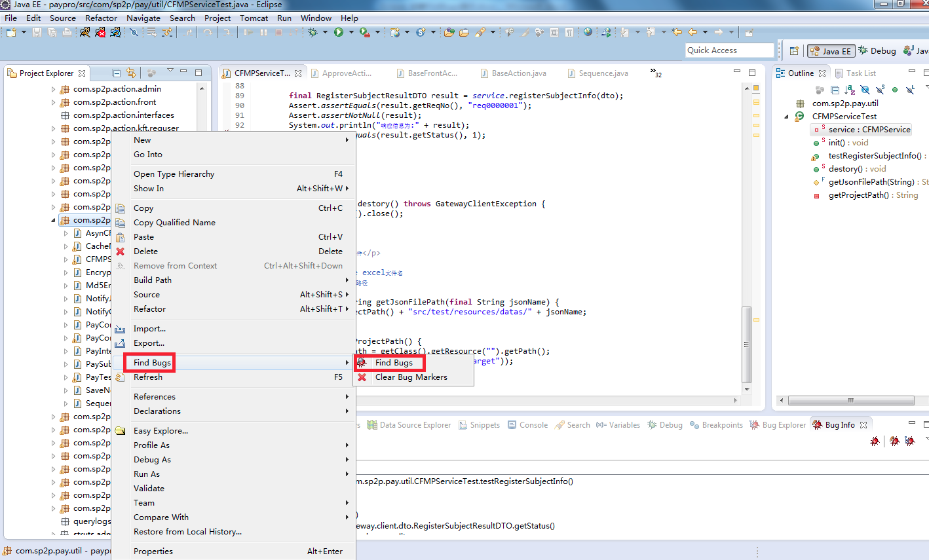The height and width of the screenshot is (560, 929).
Task: Click Collapse All in Project Explorer
Action: (117, 73)
